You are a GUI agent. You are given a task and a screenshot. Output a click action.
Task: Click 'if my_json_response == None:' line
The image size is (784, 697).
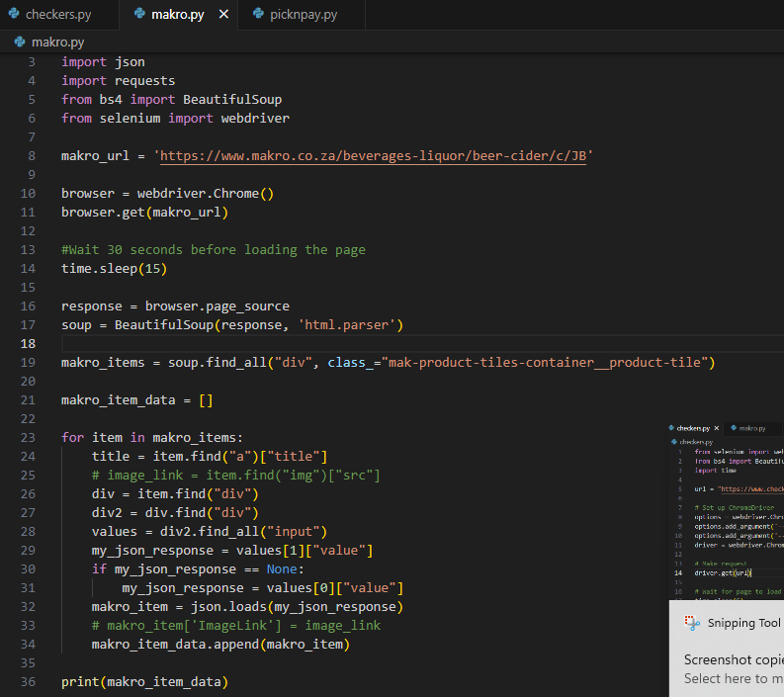click(x=198, y=569)
